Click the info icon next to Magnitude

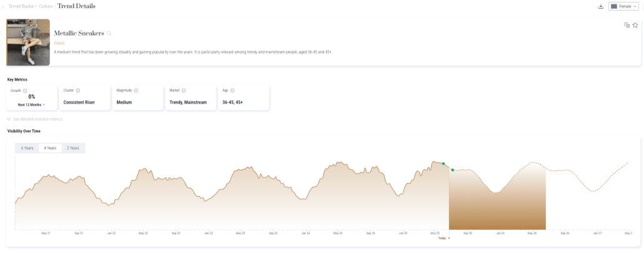point(136,91)
